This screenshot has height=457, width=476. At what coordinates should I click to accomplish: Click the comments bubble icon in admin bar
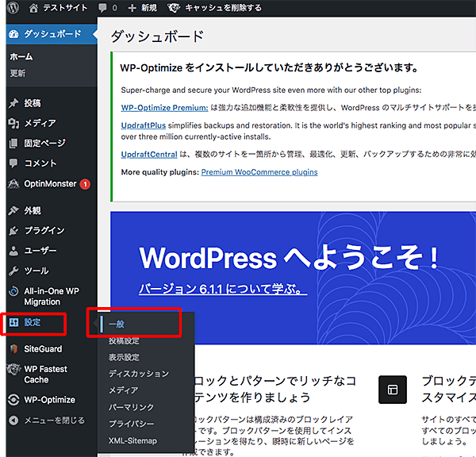pyautogui.click(x=102, y=8)
